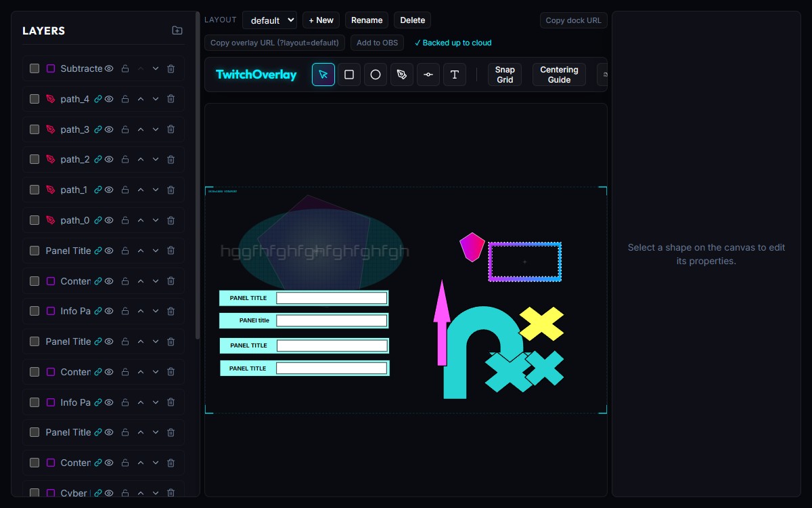This screenshot has width=812, height=508.
Task: Click Copy dock URL
Action: [x=573, y=20]
